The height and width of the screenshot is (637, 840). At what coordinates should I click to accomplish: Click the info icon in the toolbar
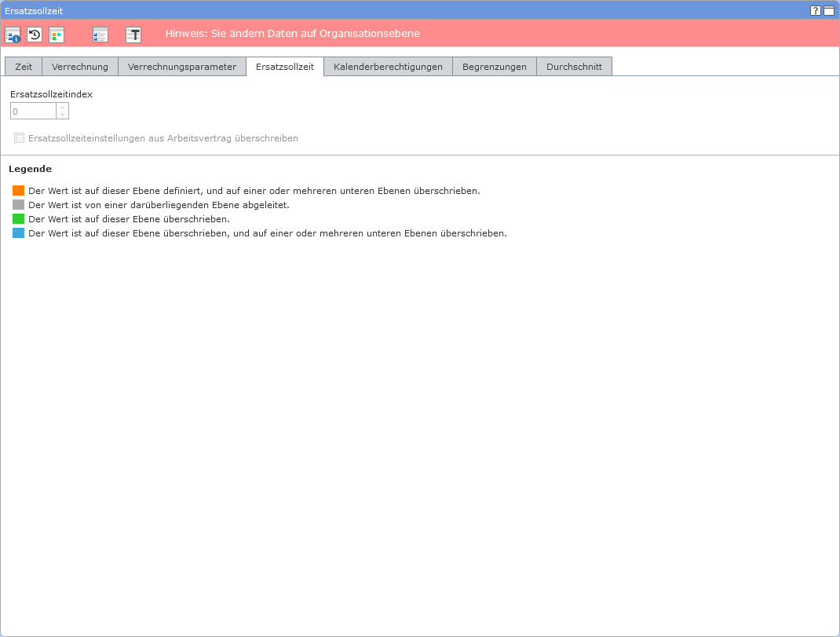click(x=13, y=35)
